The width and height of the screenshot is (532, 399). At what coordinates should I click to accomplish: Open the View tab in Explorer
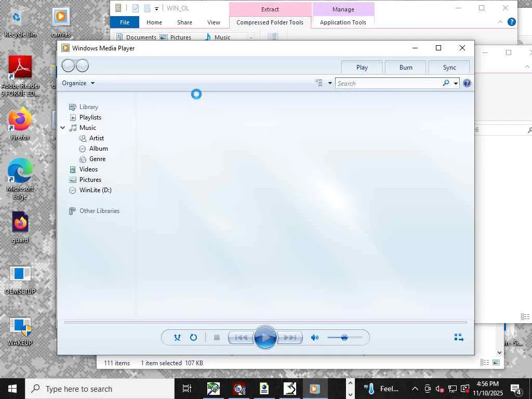214,22
